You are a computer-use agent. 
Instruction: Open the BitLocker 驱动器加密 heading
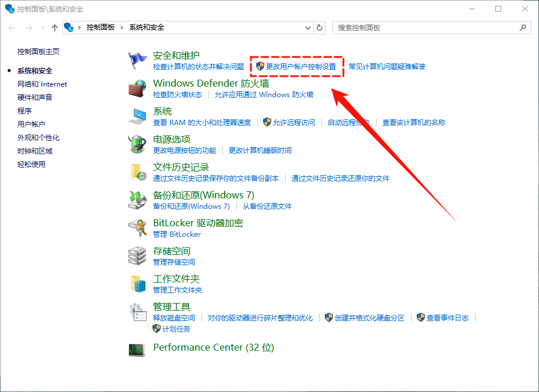tap(198, 223)
